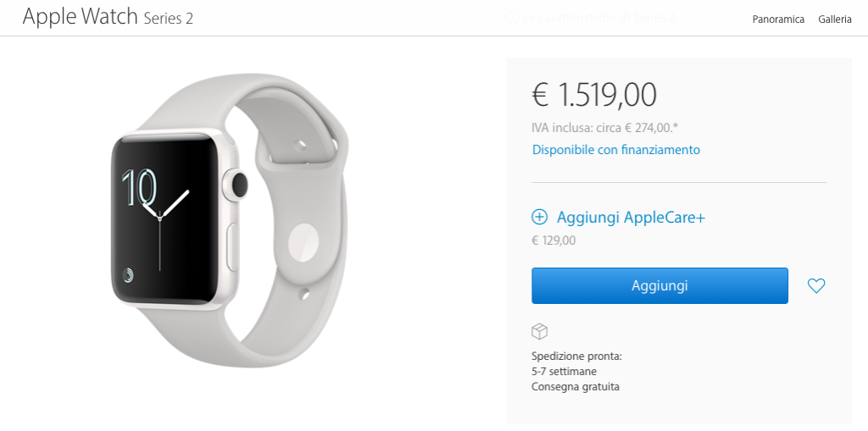Switch to the Galleria tab
868x431 pixels.
(835, 19)
